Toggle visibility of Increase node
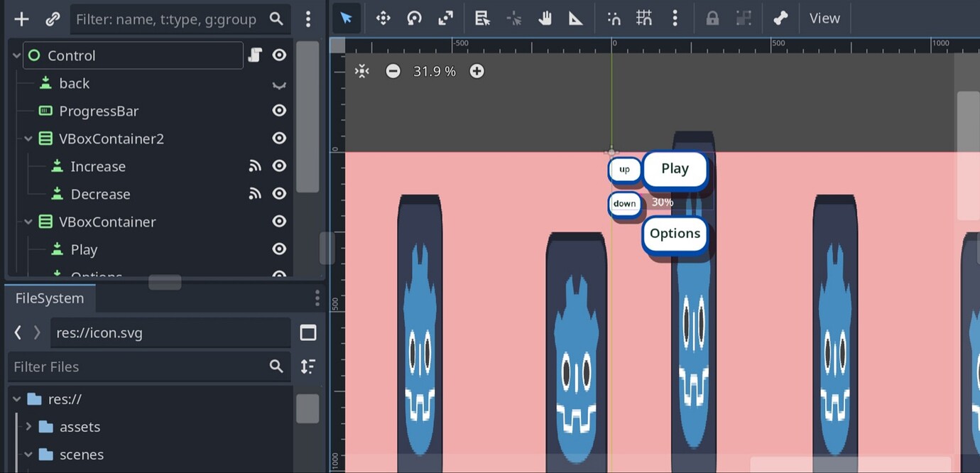Viewport: 980px width, 473px height. [x=280, y=166]
